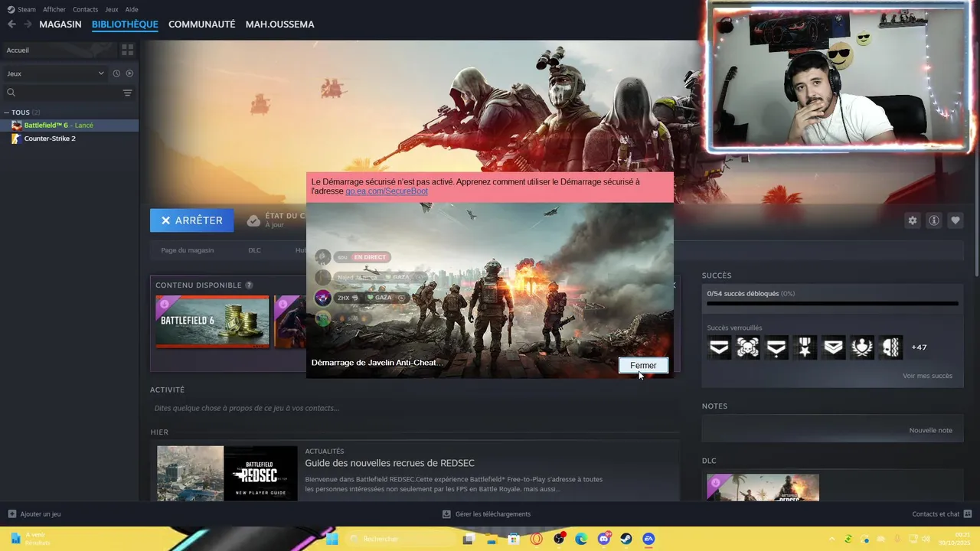This screenshot has height=551, width=980.
Task: Click the Counter-Strike 2 game icon in sidebar
Action: point(17,139)
